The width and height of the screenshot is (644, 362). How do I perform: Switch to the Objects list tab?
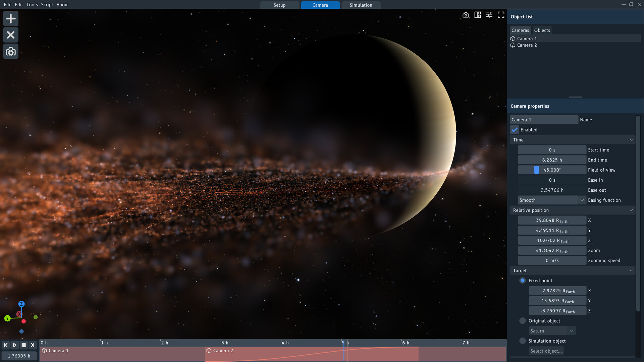point(542,30)
